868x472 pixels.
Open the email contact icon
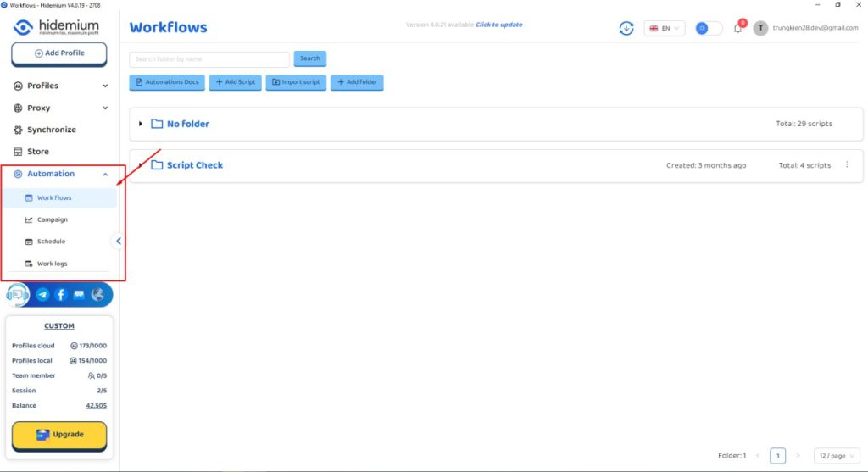click(x=79, y=294)
